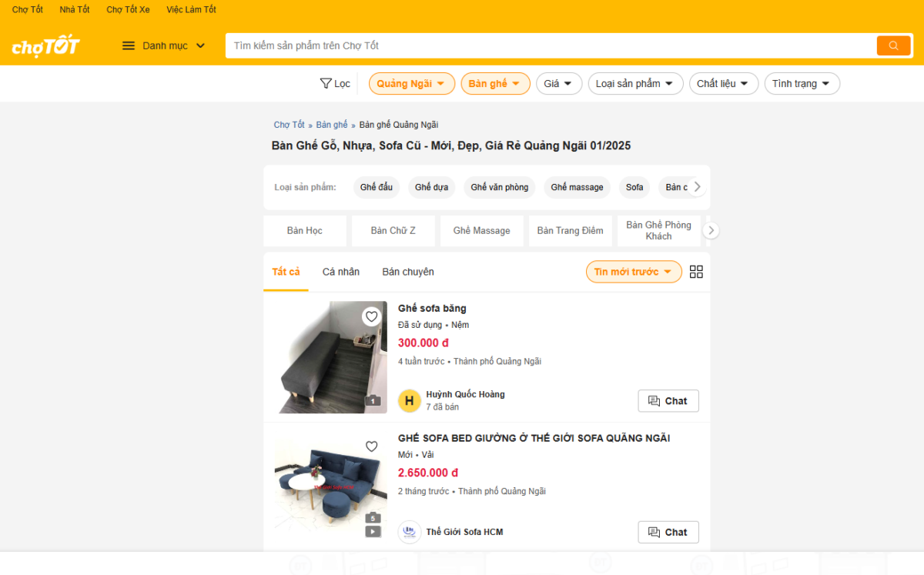Click Thế Giới Sofa HCM seller avatar

click(410, 532)
